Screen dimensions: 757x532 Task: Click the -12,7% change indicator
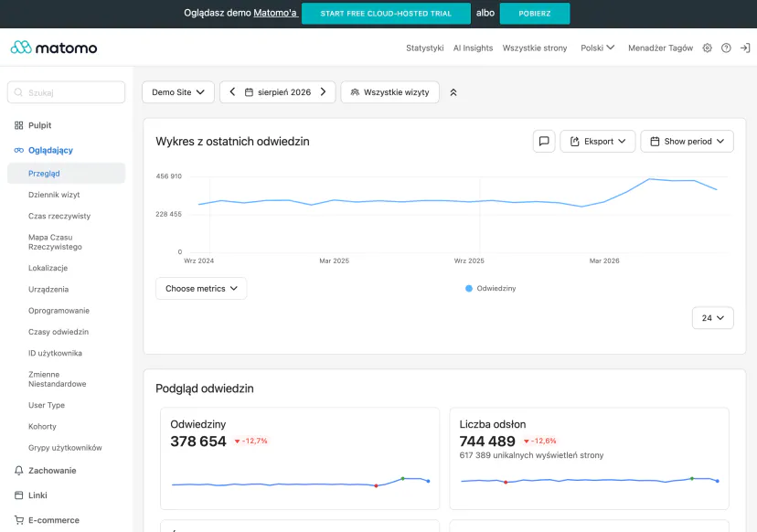coord(251,441)
